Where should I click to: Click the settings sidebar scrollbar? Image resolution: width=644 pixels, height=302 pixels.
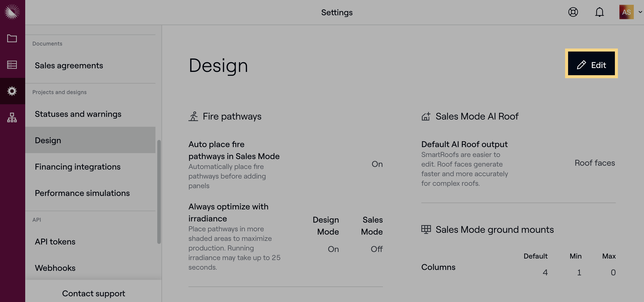[159, 192]
